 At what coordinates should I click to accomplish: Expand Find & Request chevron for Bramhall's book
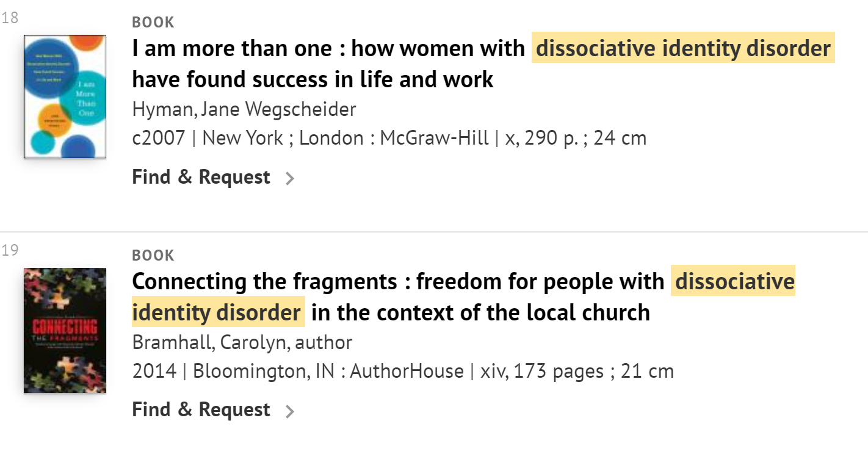[x=290, y=411]
